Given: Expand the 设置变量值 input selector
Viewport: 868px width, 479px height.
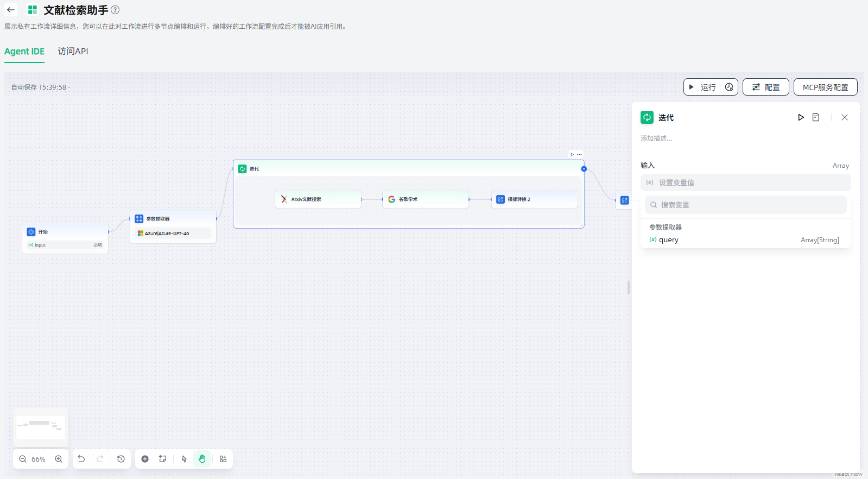Looking at the screenshot, I should pos(745,182).
